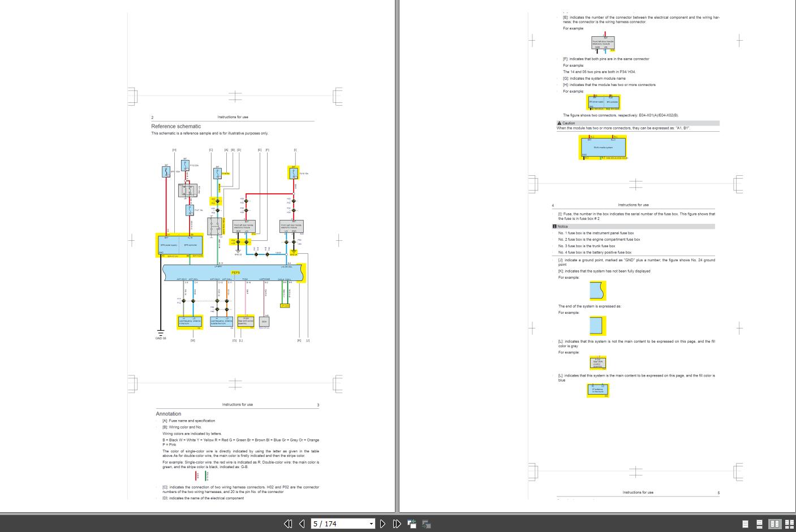Jump to the last page of the document
Viewport: 796px width, 532px height.
[x=397, y=524]
